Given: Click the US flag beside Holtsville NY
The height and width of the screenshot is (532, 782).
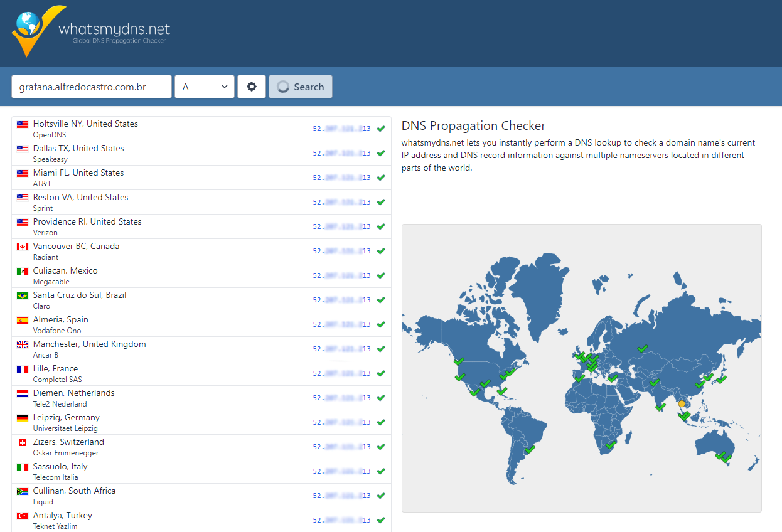Looking at the screenshot, I should (23, 124).
